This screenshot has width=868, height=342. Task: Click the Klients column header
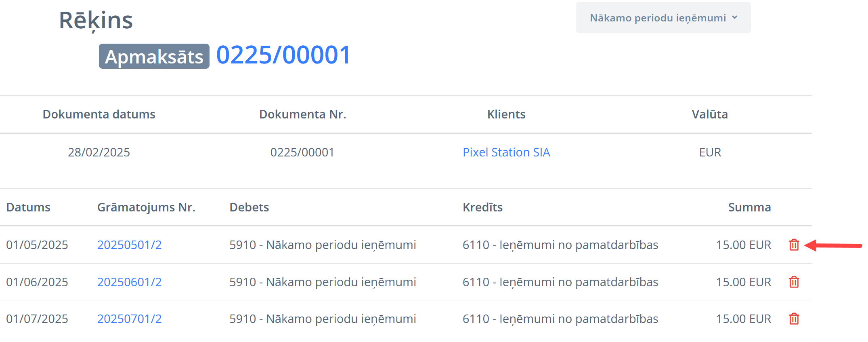[x=506, y=114]
